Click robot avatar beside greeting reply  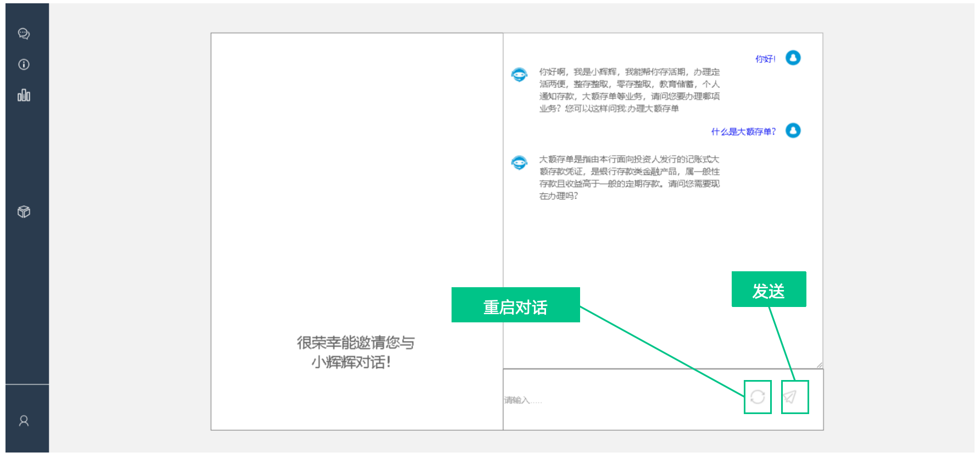click(519, 74)
